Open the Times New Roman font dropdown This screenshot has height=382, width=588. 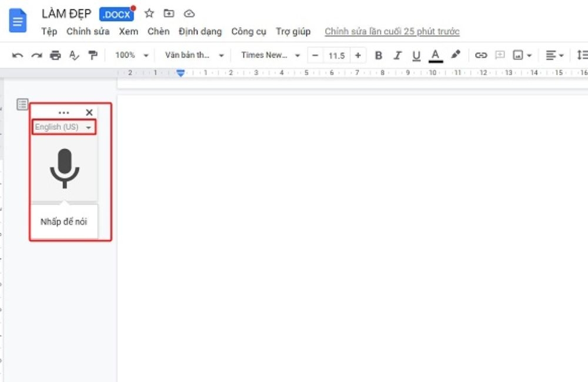click(268, 55)
